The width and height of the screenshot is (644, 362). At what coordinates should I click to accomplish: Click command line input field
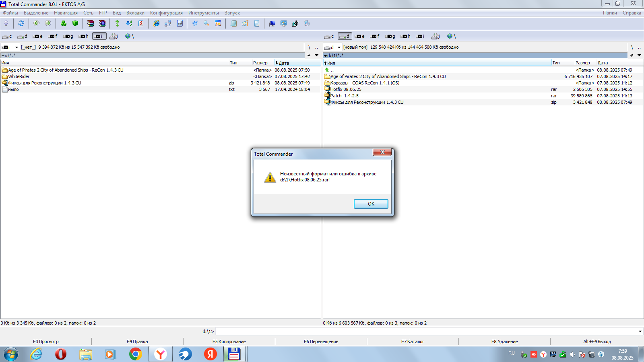[x=426, y=331]
